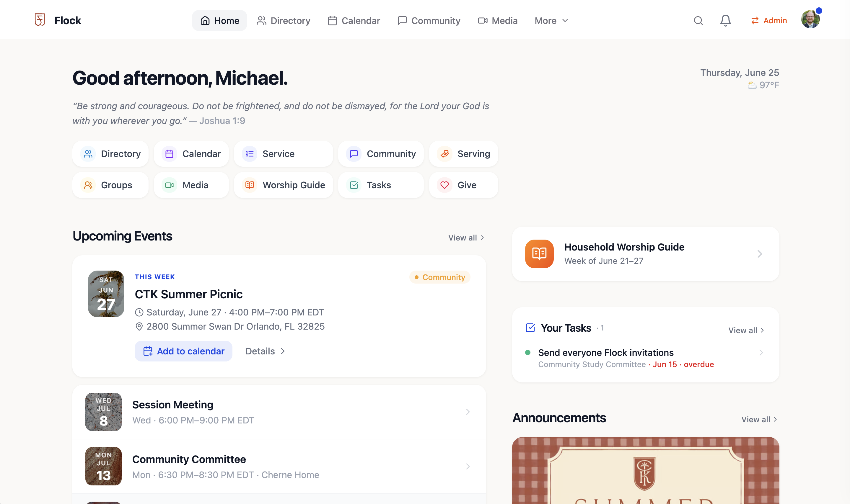Click the 'THIS WEEK' label

tap(155, 277)
